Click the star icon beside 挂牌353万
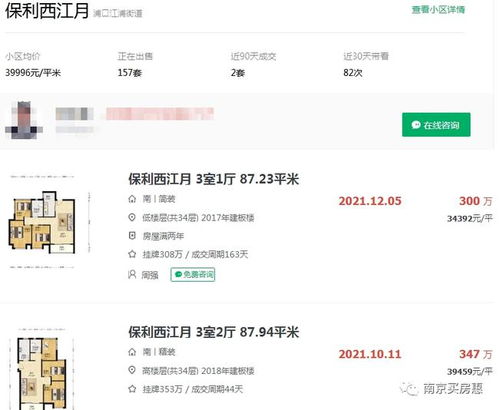Image resolution: width=499 pixels, height=410 pixels. 132,389
